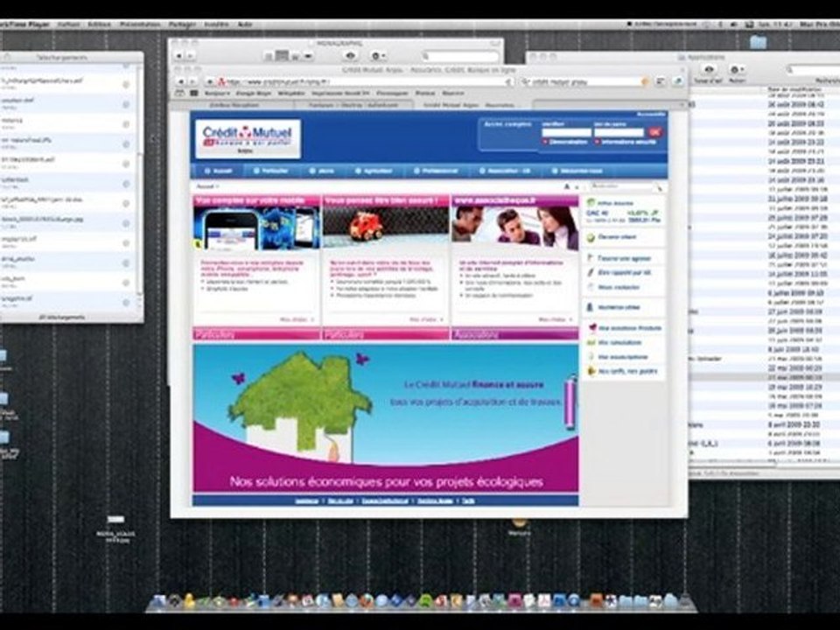Click the mot de passe login field
The image size is (840, 630).
(619, 132)
